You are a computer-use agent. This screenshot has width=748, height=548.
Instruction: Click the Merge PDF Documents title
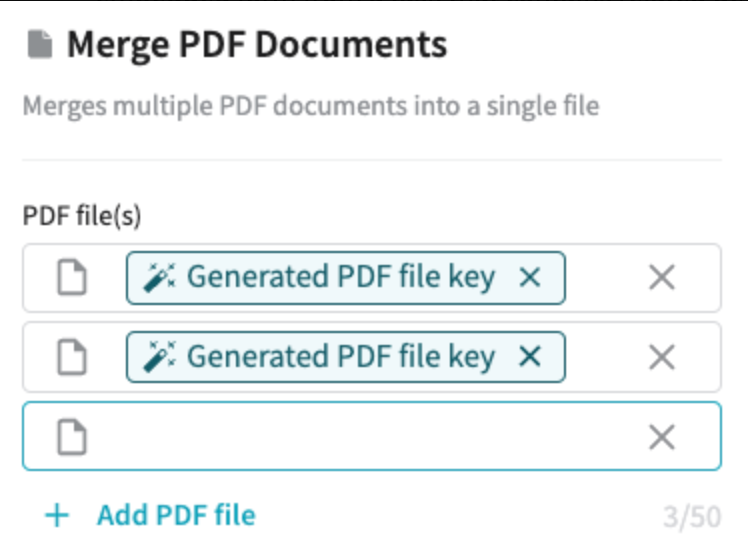click(257, 45)
